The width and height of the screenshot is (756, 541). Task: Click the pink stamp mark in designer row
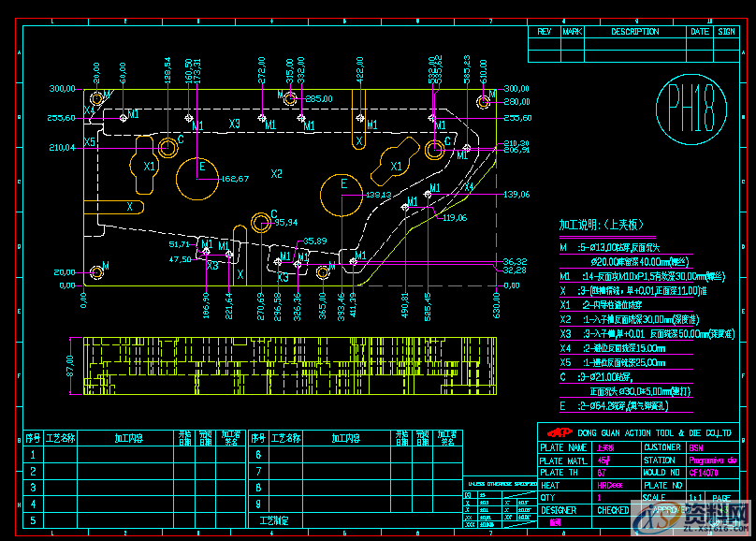point(554,522)
